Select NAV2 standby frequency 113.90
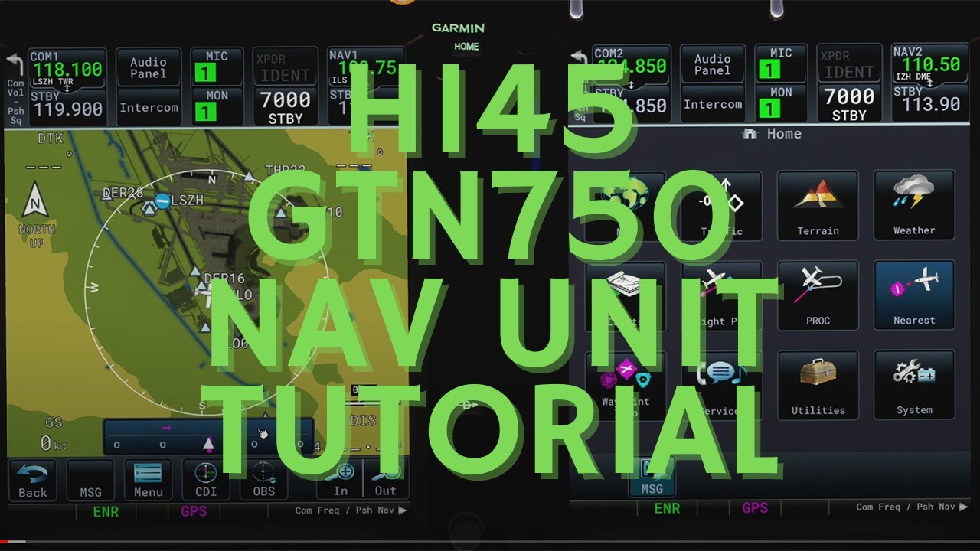The width and height of the screenshot is (980, 551). click(x=930, y=104)
